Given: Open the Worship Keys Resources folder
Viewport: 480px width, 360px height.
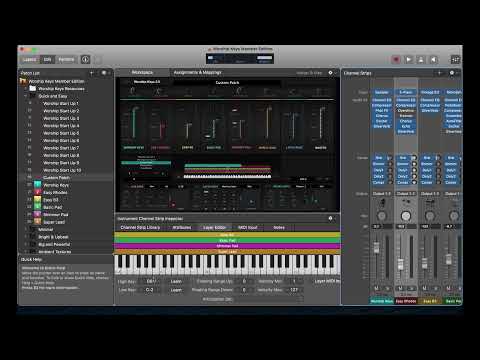Looking at the screenshot, I should (x=61, y=89).
